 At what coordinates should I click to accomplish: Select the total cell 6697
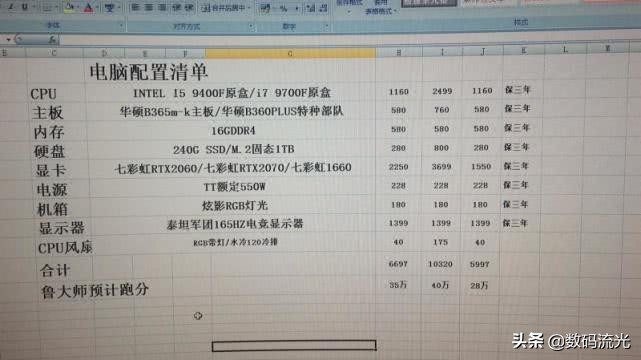pos(398,264)
